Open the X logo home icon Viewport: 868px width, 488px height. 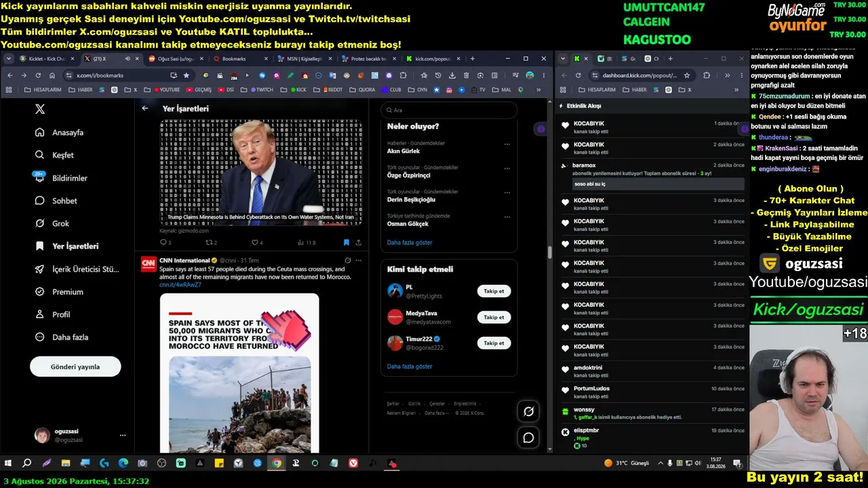40,109
